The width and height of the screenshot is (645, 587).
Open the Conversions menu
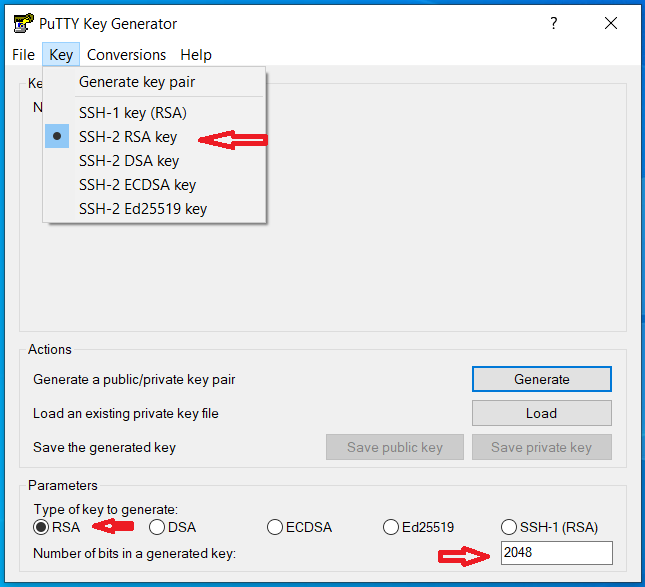pos(126,55)
